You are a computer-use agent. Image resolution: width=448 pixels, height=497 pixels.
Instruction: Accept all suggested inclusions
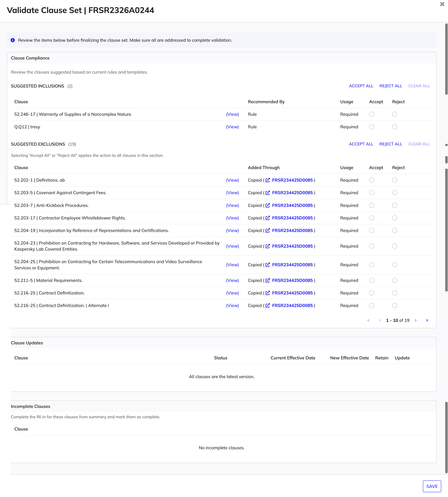(x=361, y=86)
